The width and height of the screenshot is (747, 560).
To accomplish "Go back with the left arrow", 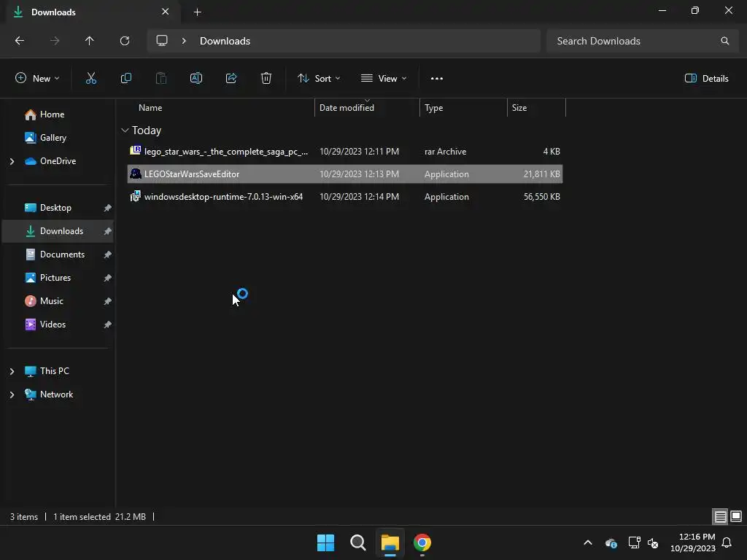I will [x=20, y=41].
